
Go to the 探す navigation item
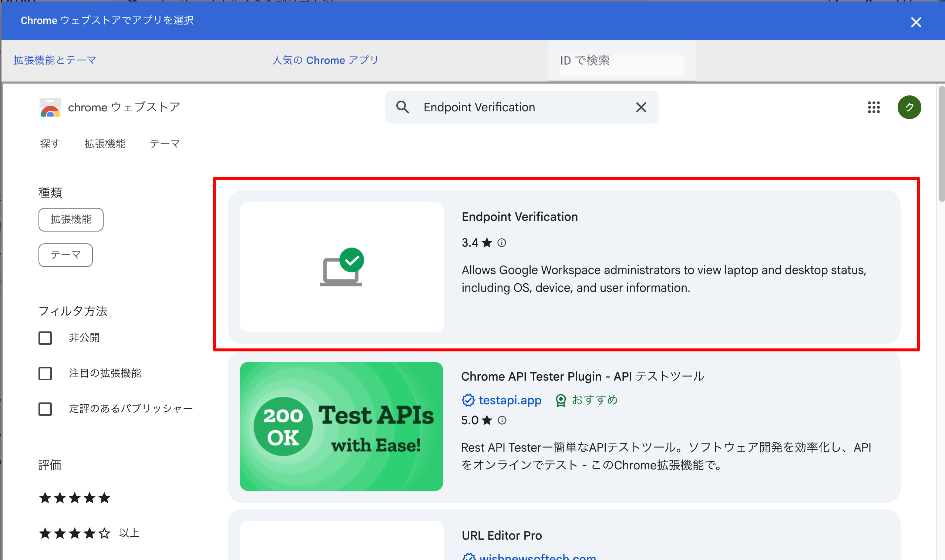[x=50, y=144]
